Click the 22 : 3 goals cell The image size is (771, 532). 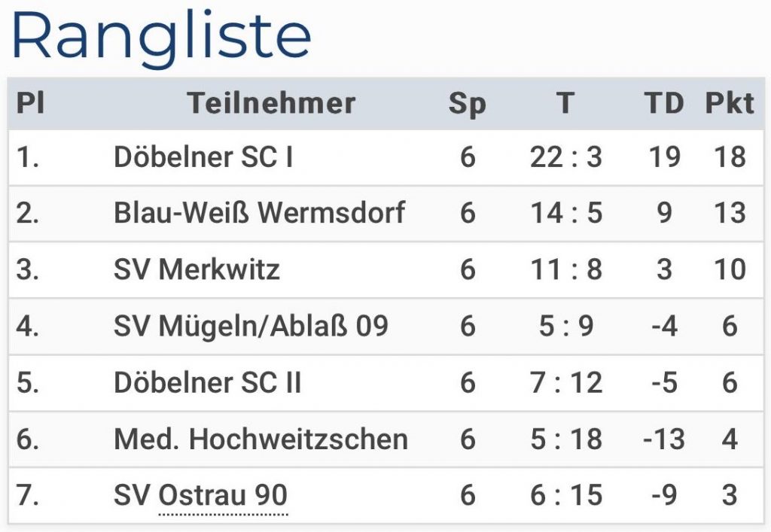coord(566,157)
